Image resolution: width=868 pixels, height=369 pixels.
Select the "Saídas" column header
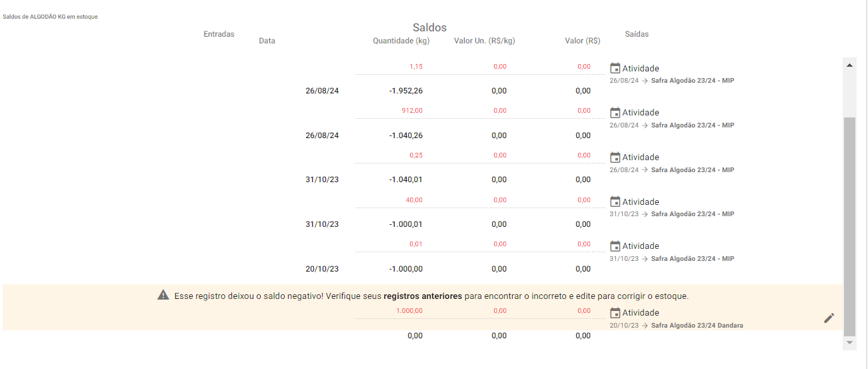[637, 34]
